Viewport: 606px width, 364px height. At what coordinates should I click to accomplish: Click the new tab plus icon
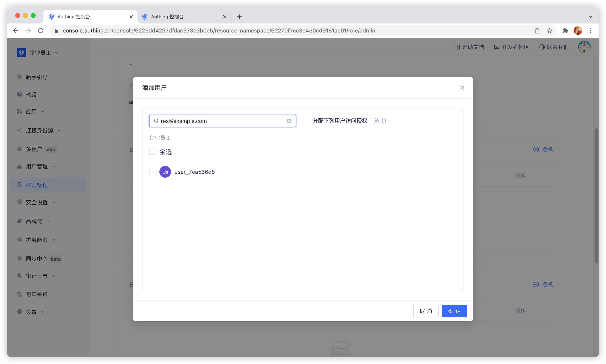click(x=239, y=17)
